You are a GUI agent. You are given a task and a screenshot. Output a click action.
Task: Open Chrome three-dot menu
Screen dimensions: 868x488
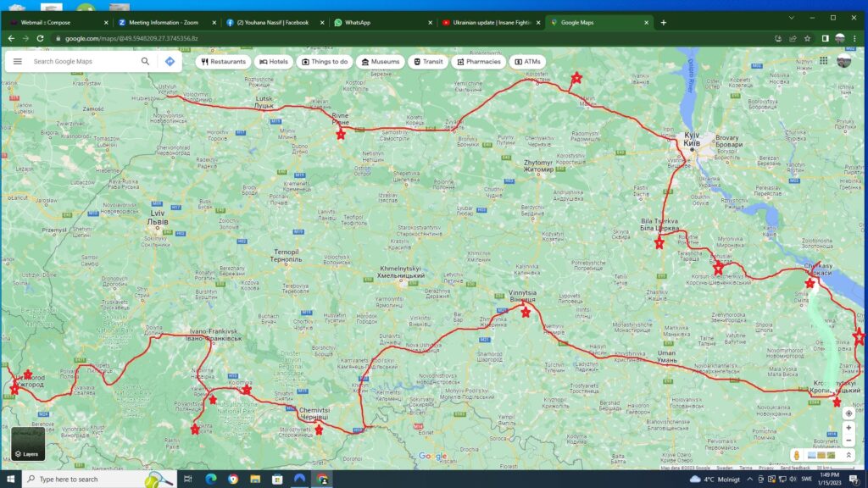coord(854,39)
